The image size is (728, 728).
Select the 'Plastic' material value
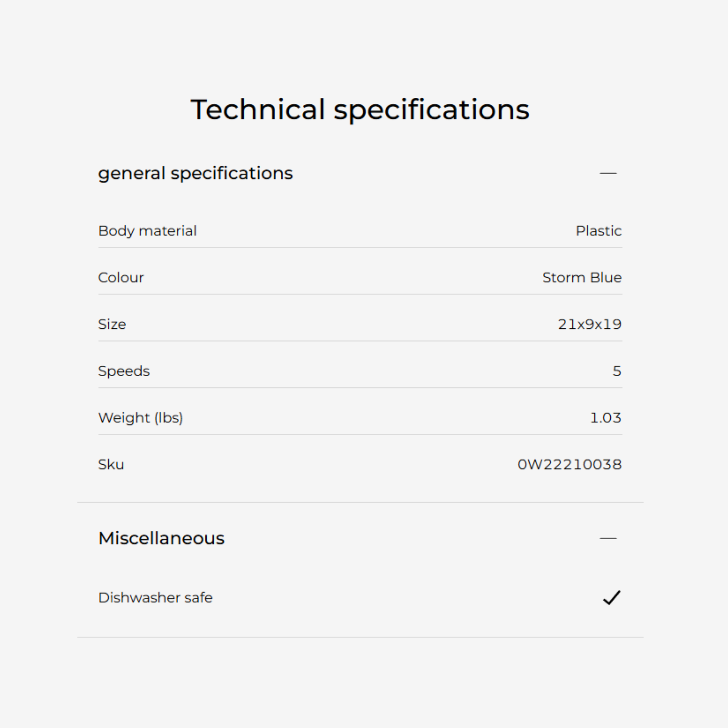[598, 231]
